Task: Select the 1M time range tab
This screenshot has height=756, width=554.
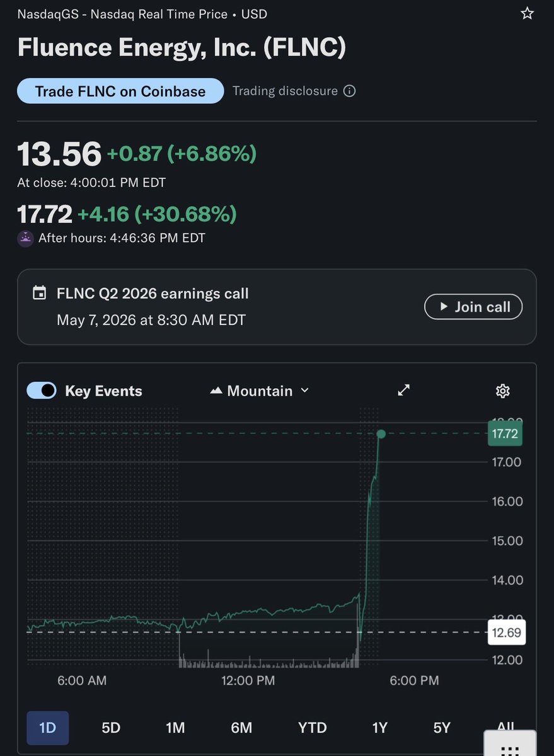Action: [x=175, y=728]
